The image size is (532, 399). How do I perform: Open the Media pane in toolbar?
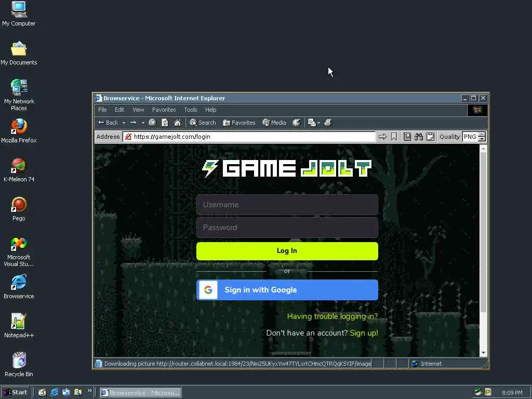coord(274,123)
